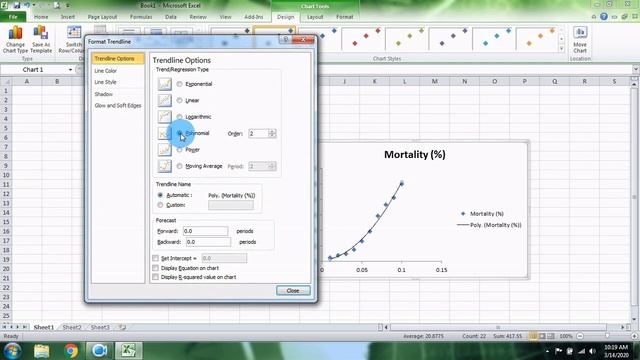Click the zoom slider in status bar
640x360 pixels.
pos(607,336)
